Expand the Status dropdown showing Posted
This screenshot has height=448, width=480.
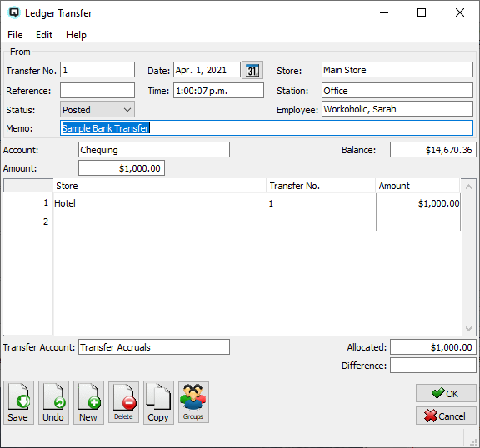pos(97,109)
